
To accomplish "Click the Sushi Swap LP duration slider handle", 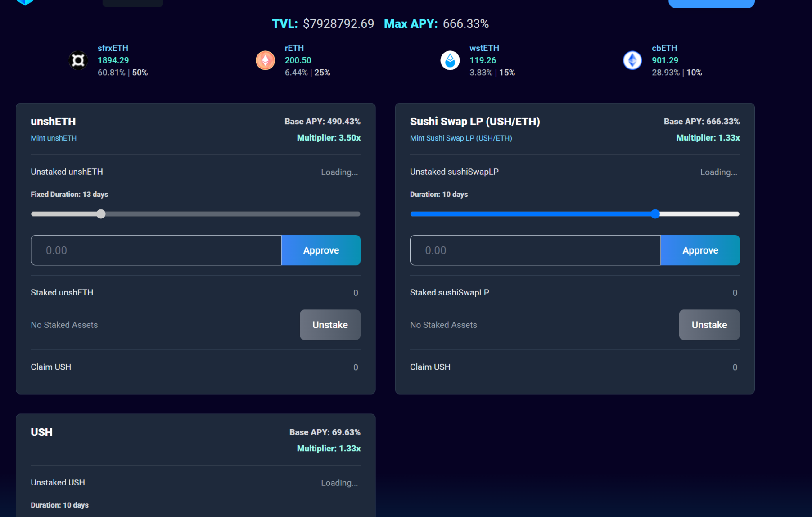I will coord(655,214).
